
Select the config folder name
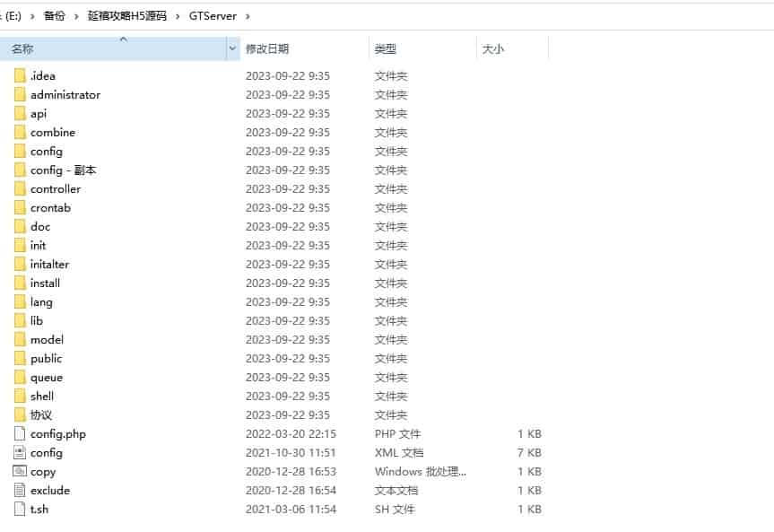pos(47,151)
